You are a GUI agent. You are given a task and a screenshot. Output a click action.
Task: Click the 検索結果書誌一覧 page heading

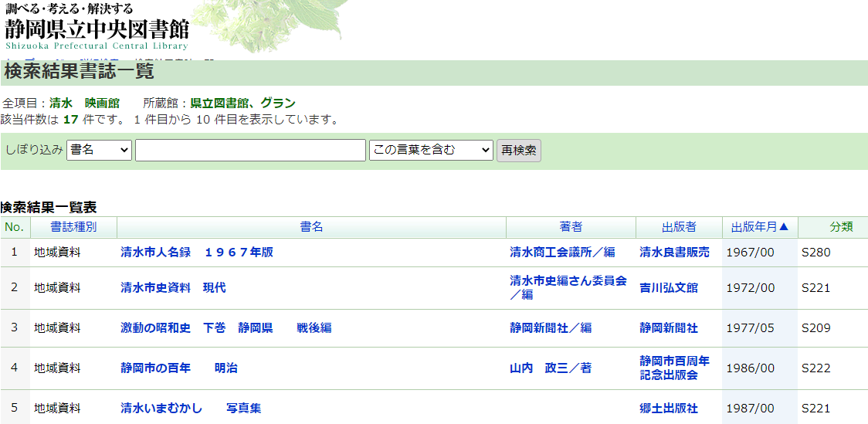pos(79,72)
